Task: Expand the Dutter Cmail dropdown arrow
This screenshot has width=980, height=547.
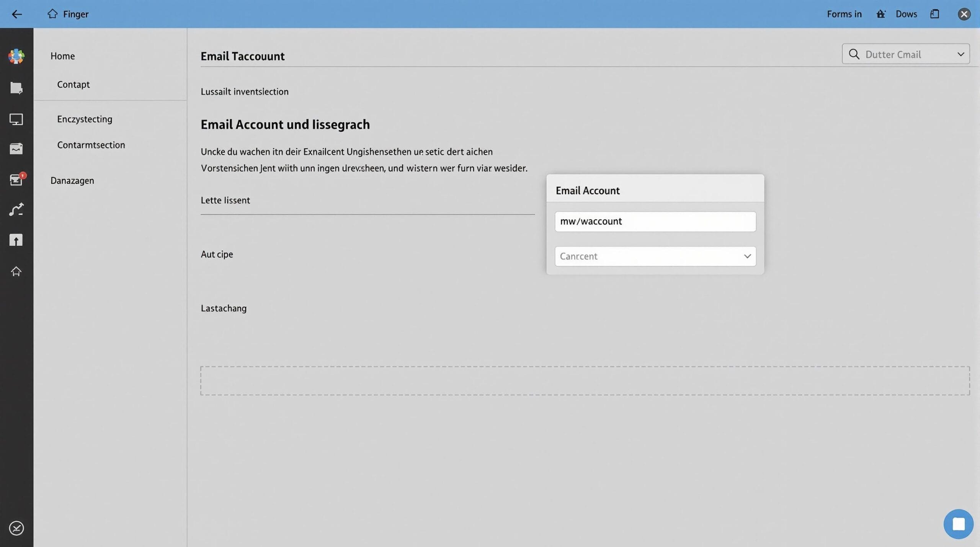Action: point(961,54)
